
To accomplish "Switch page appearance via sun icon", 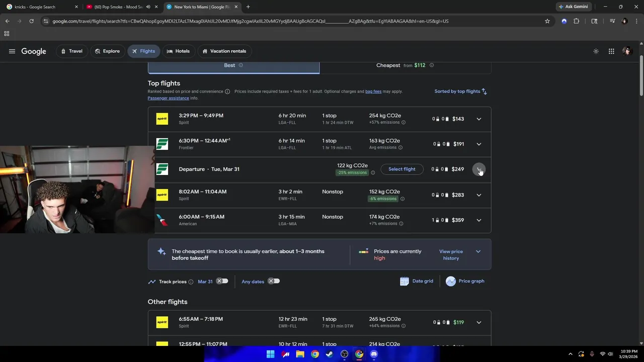I will coord(596,51).
